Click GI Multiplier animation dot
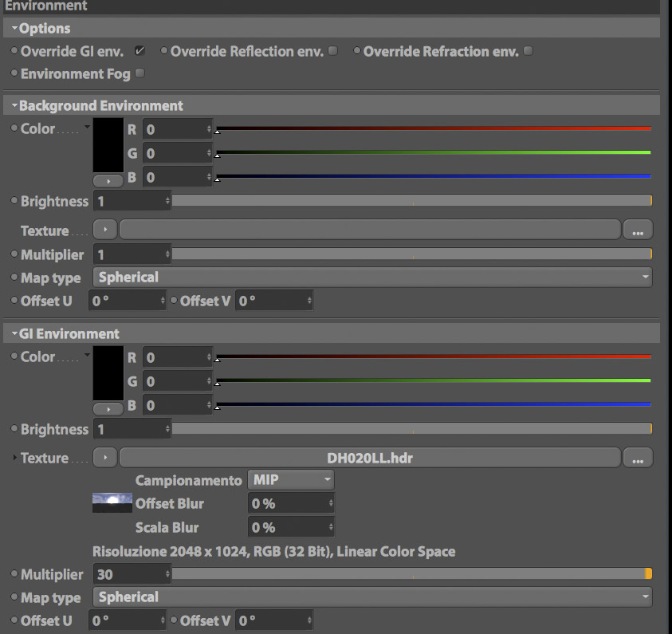The image size is (672, 634). pyautogui.click(x=14, y=573)
